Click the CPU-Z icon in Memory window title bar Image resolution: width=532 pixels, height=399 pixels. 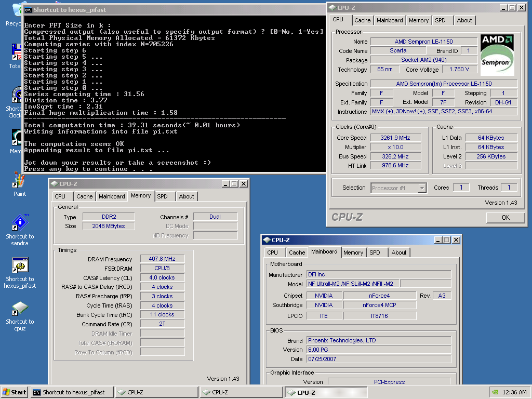(54, 184)
